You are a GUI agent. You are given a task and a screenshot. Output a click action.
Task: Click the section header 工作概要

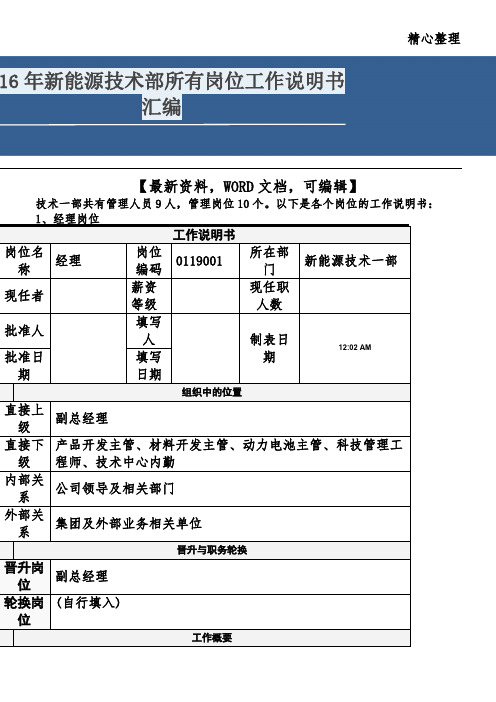pos(212,638)
